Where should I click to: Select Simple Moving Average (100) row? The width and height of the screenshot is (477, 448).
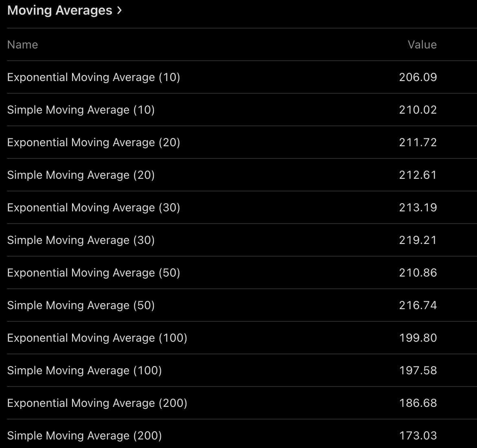pyautogui.click(x=85, y=371)
